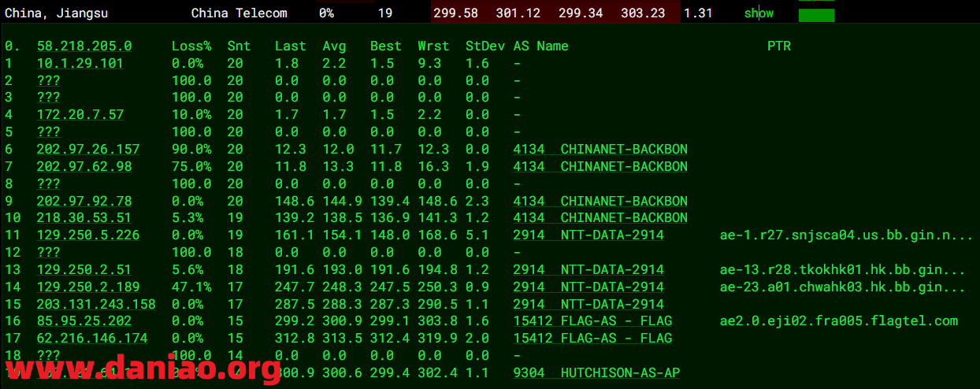
Task: Click the green bar next to 'show'
Action: (816, 15)
